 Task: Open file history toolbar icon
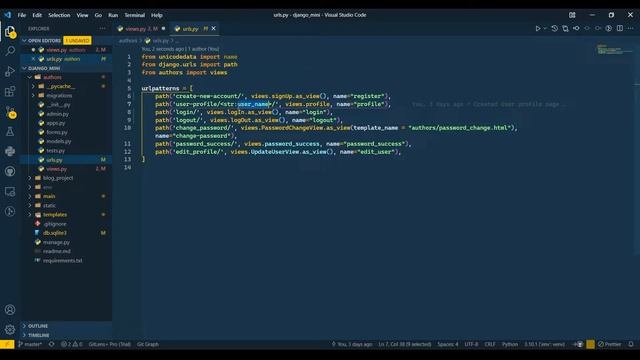[x=554, y=29]
